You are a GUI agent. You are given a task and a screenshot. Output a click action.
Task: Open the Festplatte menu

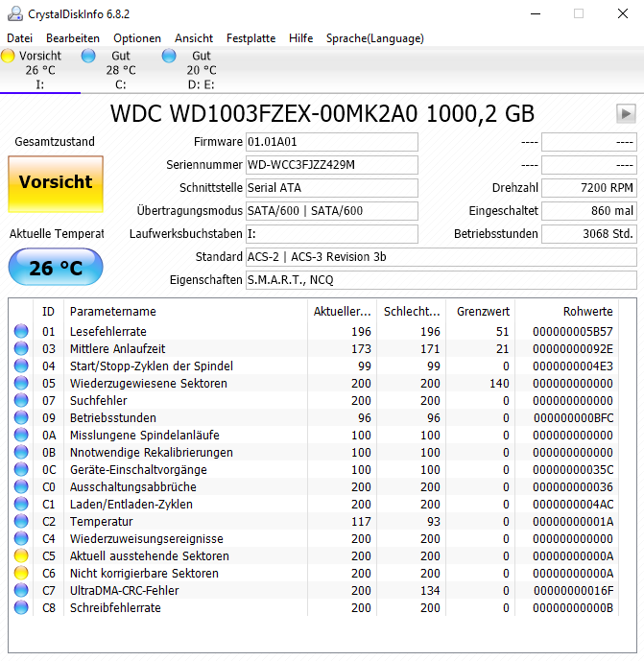250,38
